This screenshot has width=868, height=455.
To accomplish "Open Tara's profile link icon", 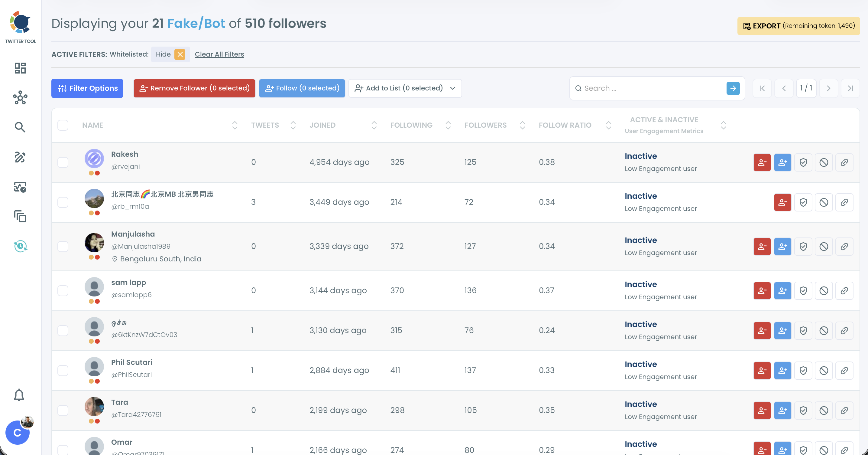I will coord(844,410).
